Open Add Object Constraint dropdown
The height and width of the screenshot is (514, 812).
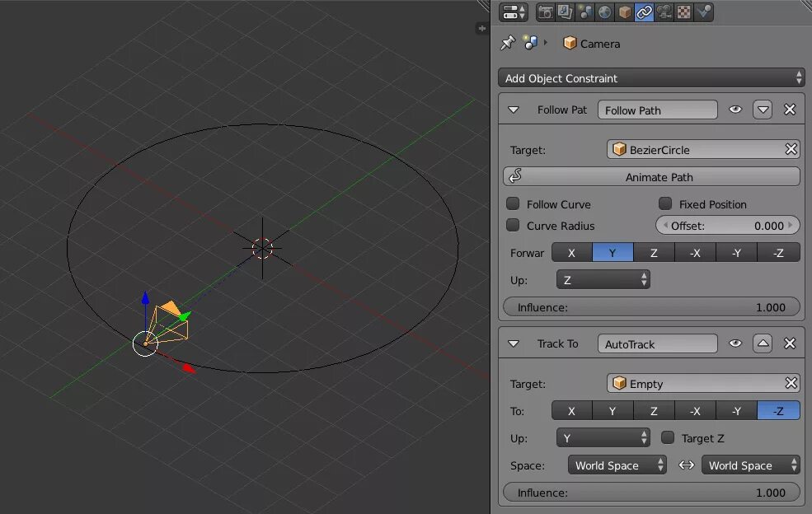651,78
